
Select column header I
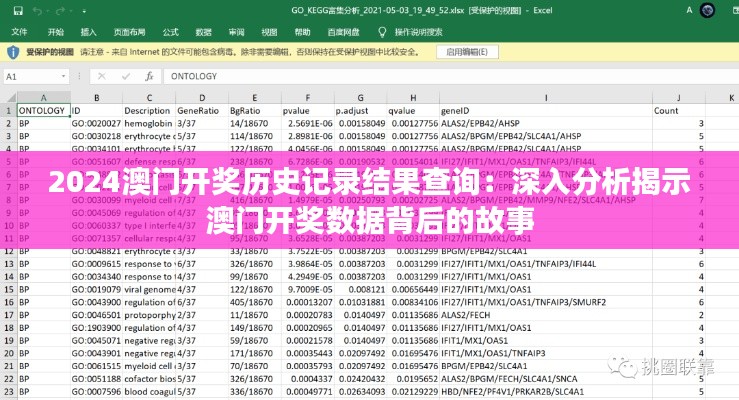545,97
